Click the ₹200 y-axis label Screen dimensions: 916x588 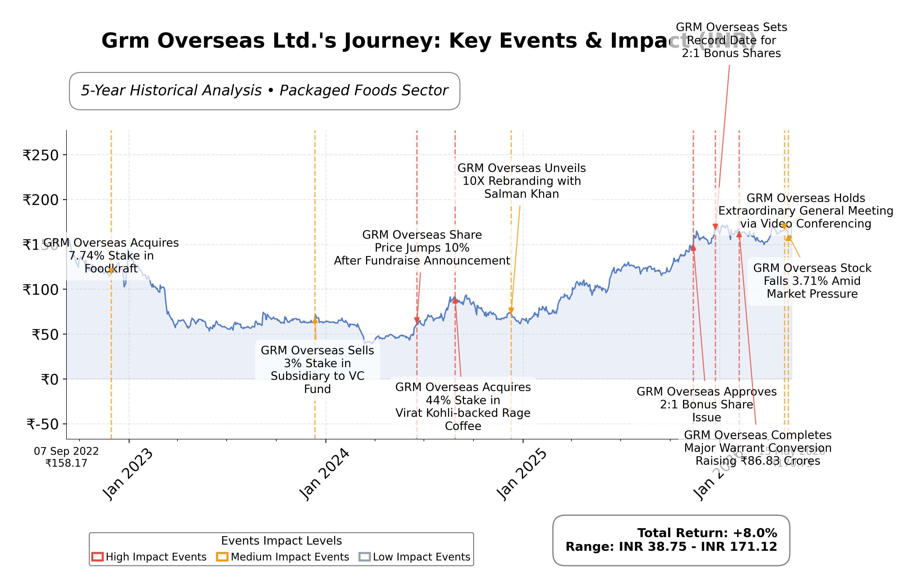coord(40,200)
